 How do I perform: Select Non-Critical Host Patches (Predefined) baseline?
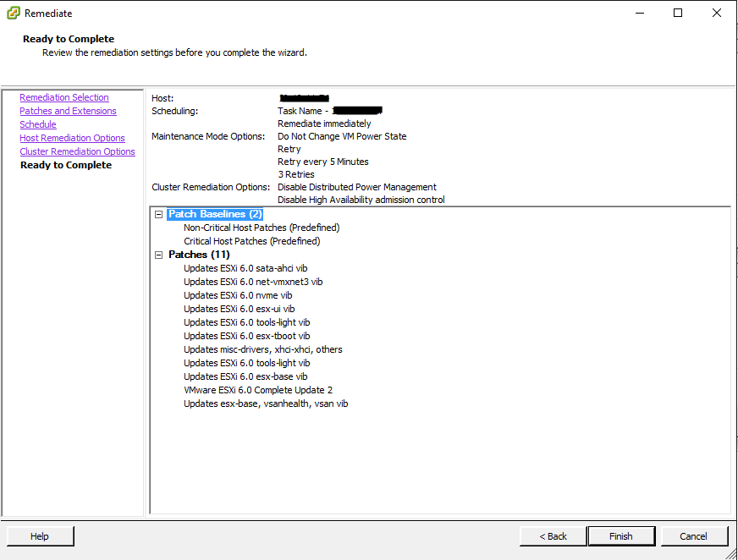coord(262,228)
